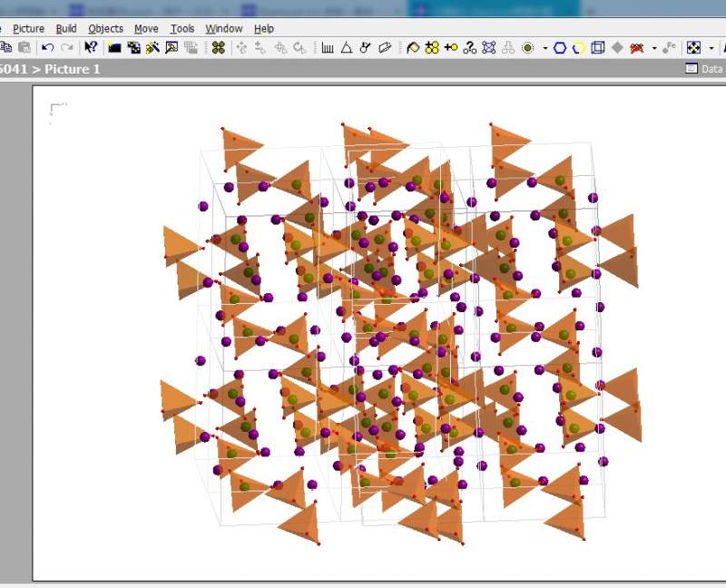Click the torsion angle tool icon
This screenshot has width=726, height=588.
pos(366,48)
